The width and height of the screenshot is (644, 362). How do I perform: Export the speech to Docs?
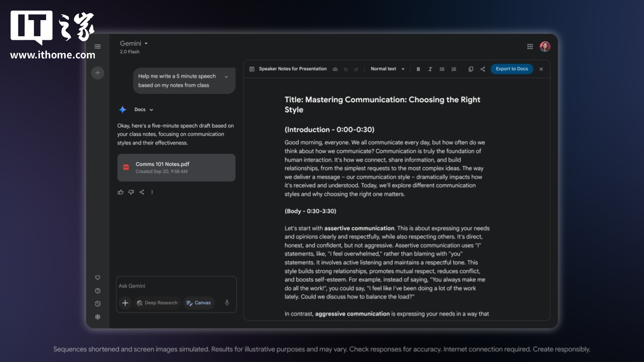coord(511,69)
